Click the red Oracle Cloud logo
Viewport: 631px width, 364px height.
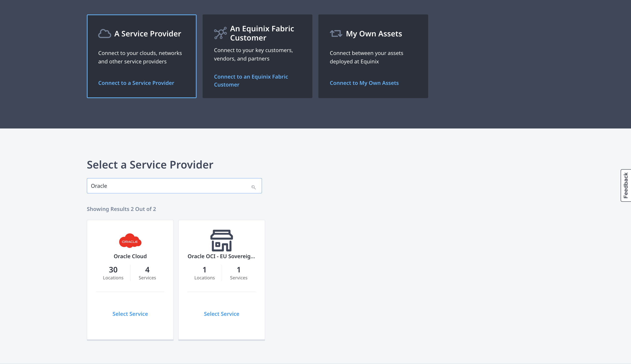click(x=130, y=241)
